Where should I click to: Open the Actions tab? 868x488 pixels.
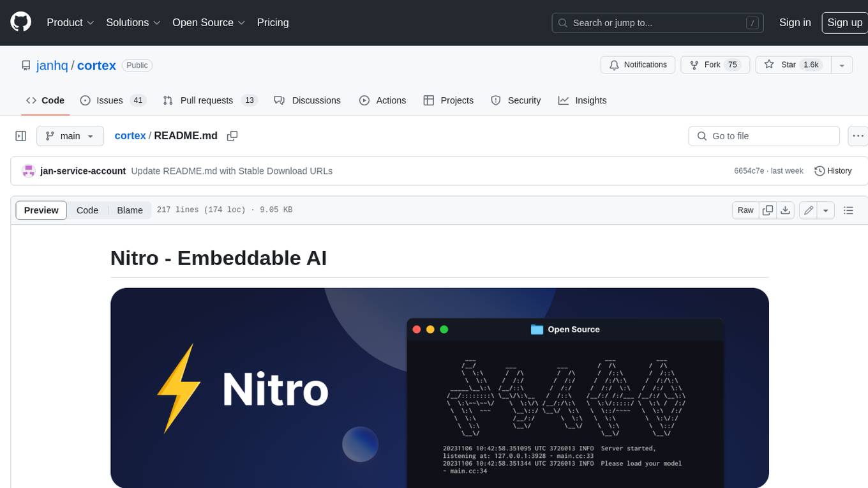point(383,100)
